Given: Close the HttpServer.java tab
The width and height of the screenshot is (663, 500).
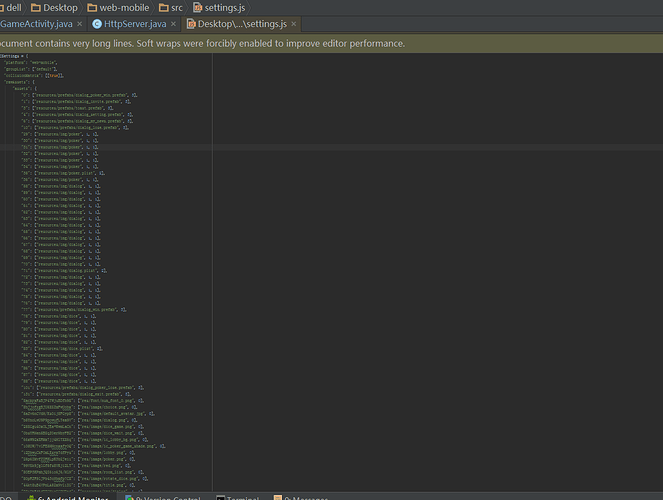Looking at the screenshot, I should pyautogui.click(x=173, y=24).
